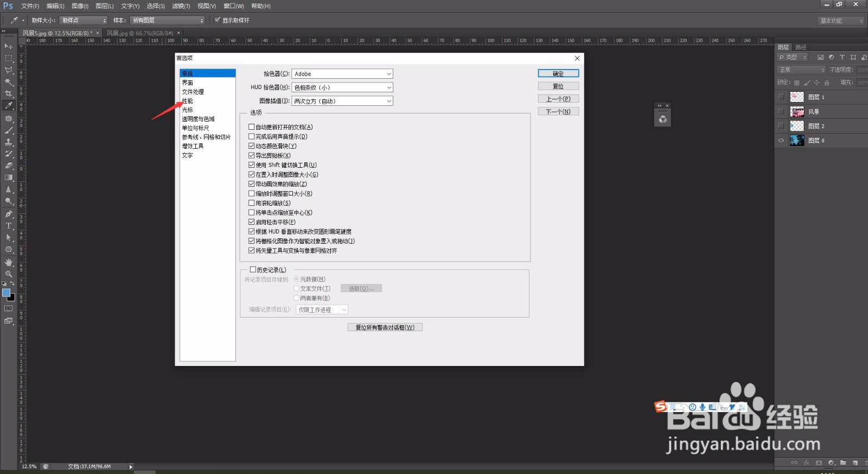Image resolution: width=868 pixels, height=474 pixels.
Task: Click the create new group folder icon
Action: (x=843, y=463)
